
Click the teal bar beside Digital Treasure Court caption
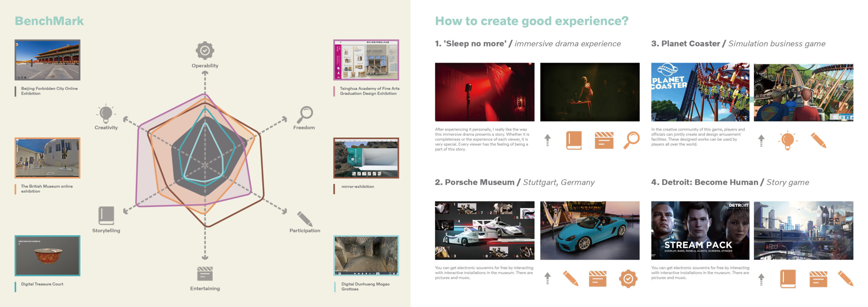[x=15, y=287]
